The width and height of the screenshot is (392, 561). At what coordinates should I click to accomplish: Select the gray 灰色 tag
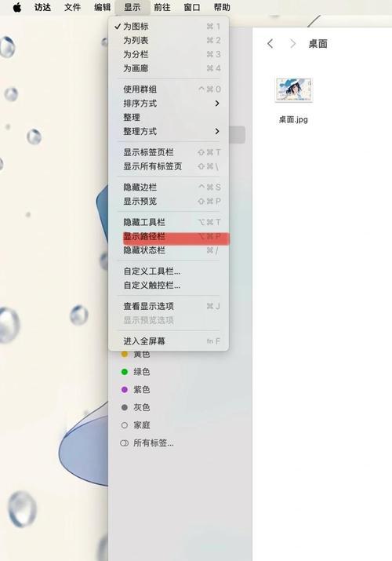pyautogui.click(x=136, y=407)
